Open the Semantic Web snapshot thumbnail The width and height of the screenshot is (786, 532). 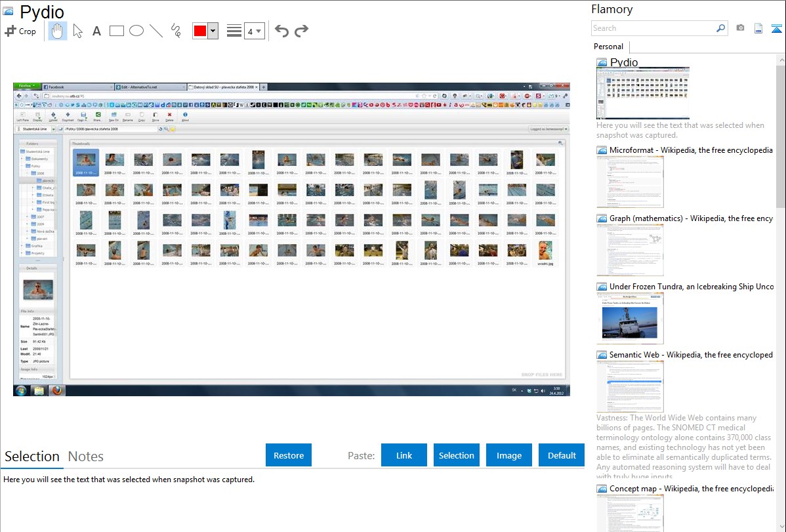click(x=630, y=386)
